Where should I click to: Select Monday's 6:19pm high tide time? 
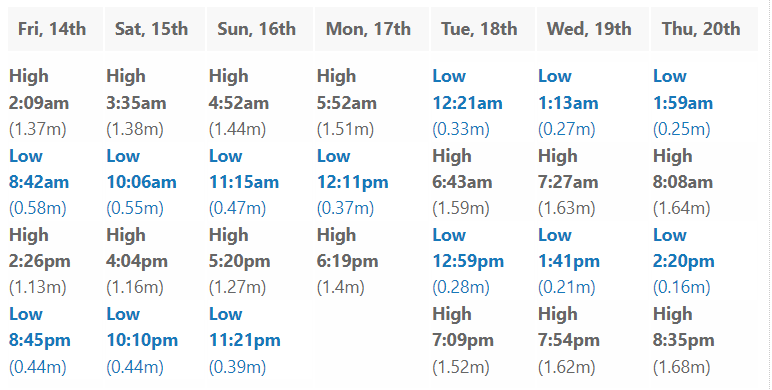348,261
